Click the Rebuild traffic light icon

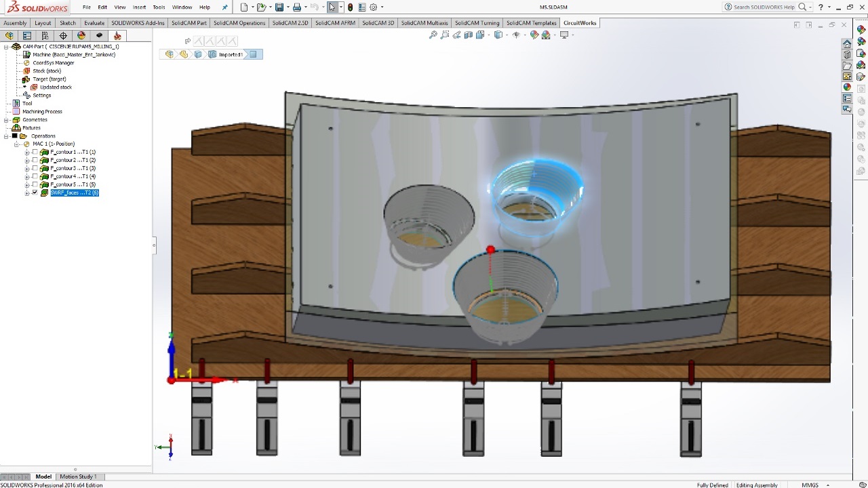pos(350,7)
